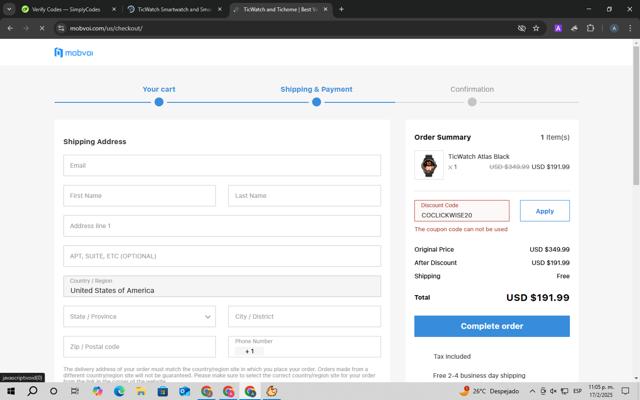Open the browser Extensions puzzle icon
The image size is (640, 400).
point(590,28)
